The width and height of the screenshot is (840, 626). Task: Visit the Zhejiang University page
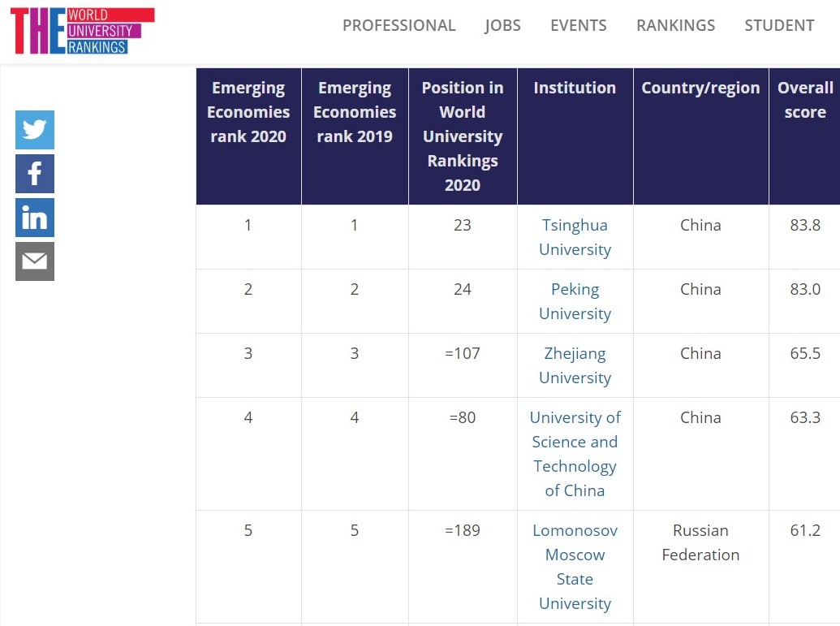[575, 365]
